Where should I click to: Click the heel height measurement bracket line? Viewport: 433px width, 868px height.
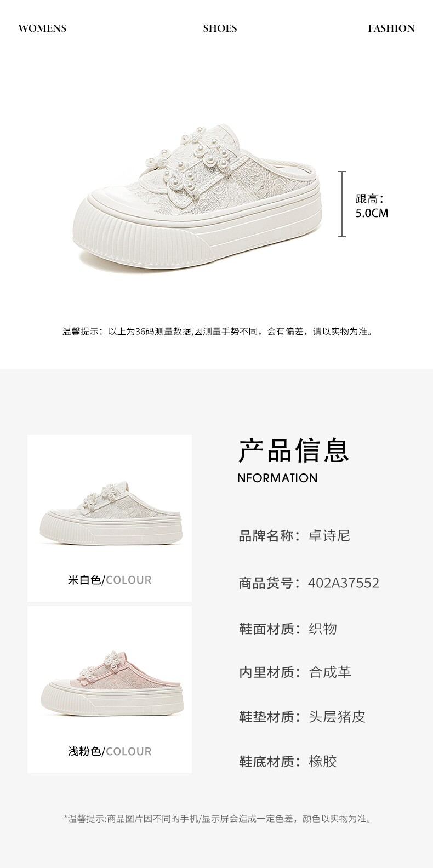[x=341, y=204]
